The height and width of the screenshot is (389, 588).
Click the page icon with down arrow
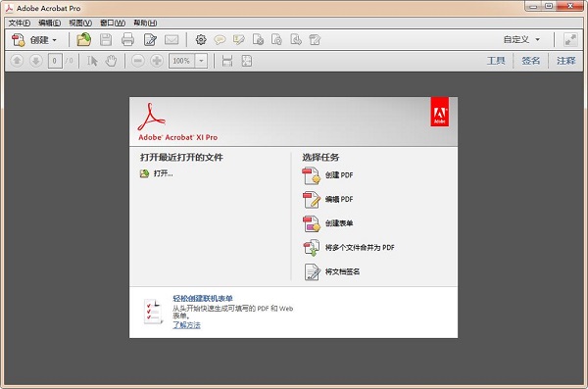click(x=296, y=40)
